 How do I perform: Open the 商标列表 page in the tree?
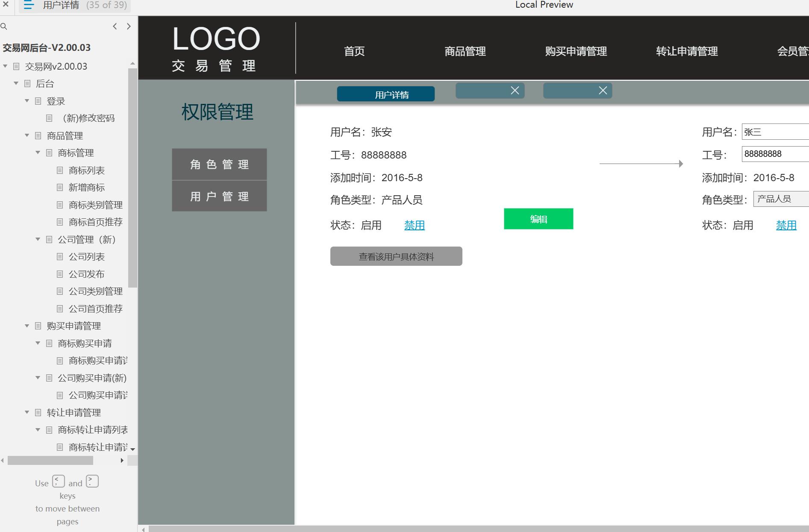(87, 170)
